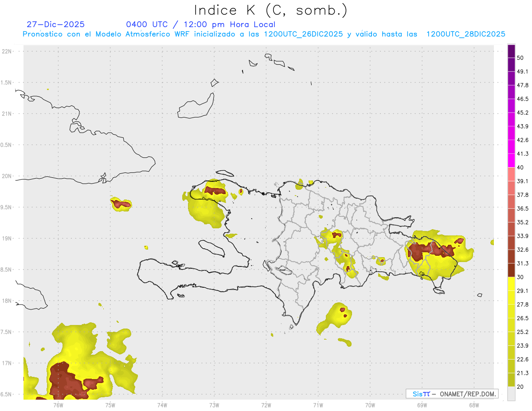Pick the dark purple swatch above 50
The height and width of the screenshot is (411, 532).
click(512, 51)
